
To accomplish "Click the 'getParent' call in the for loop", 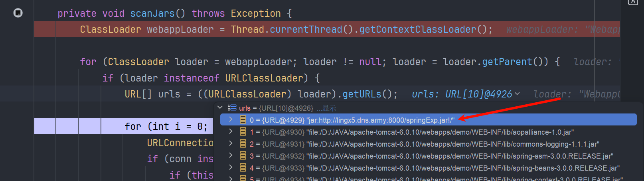I will coord(507,62).
